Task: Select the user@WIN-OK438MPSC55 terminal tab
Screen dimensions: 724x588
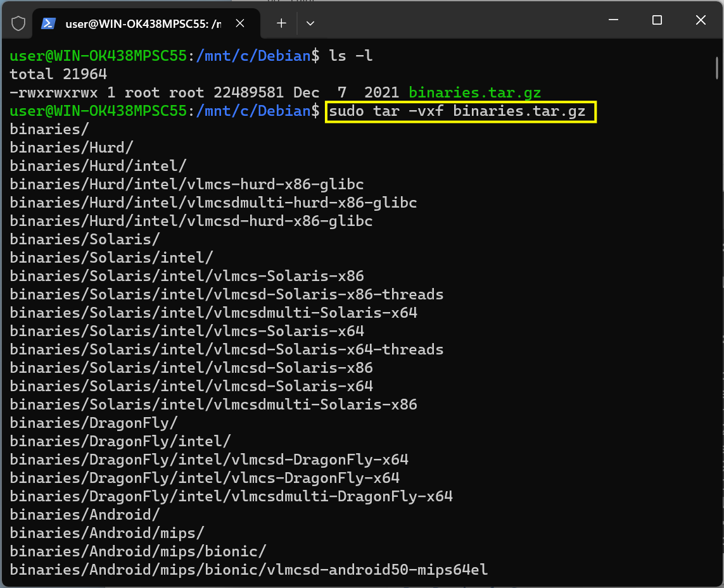Action: point(146,23)
